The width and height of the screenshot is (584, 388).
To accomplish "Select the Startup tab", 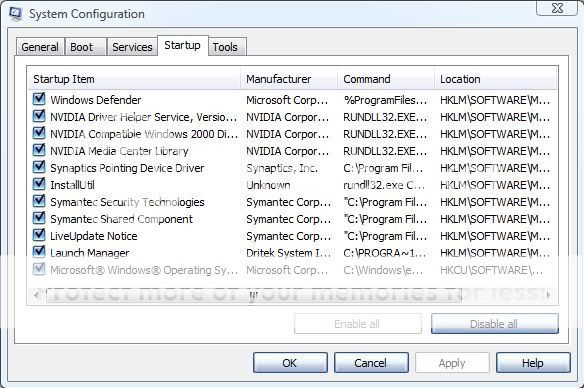I will click(182, 45).
